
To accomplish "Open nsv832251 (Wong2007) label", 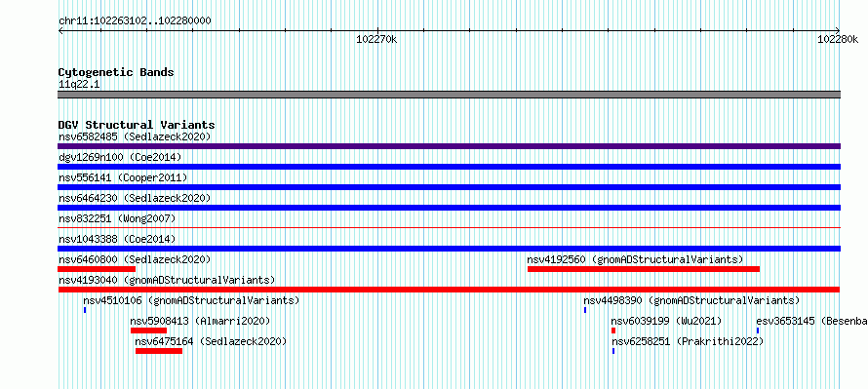I will tap(117, 218).
